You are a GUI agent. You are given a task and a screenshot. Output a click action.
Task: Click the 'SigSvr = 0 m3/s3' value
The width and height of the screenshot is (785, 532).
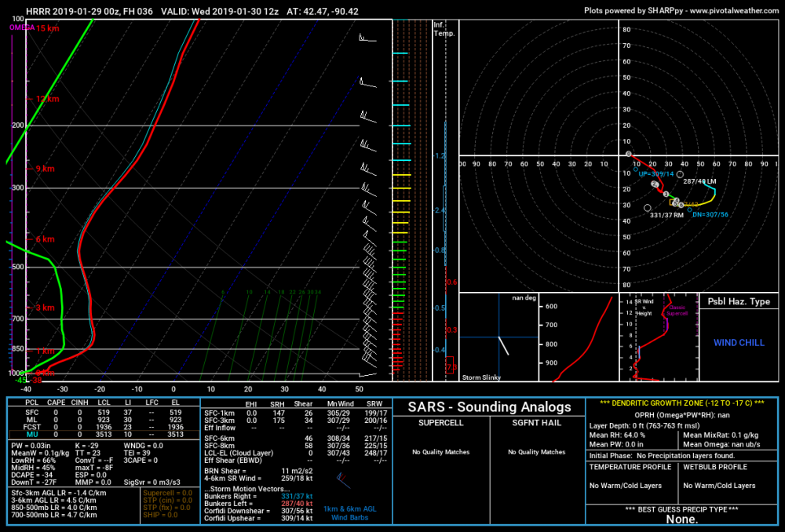(152, 483)
